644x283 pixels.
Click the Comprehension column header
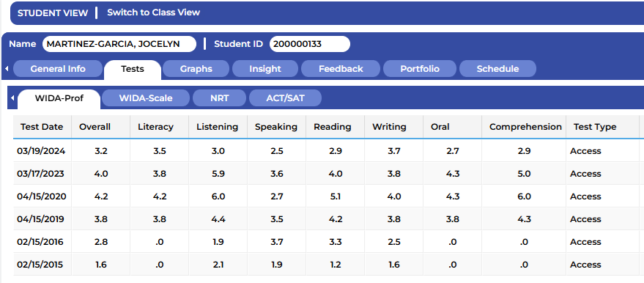pyautogui.click(x=525, y=127)
